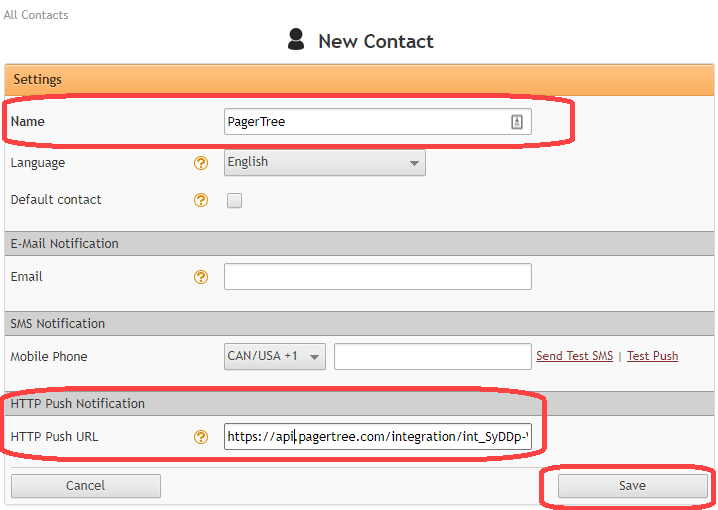This screenshot has width=718, height=510.
Task: Click the Send Test SMS link
Action: [x=574, y=356]
